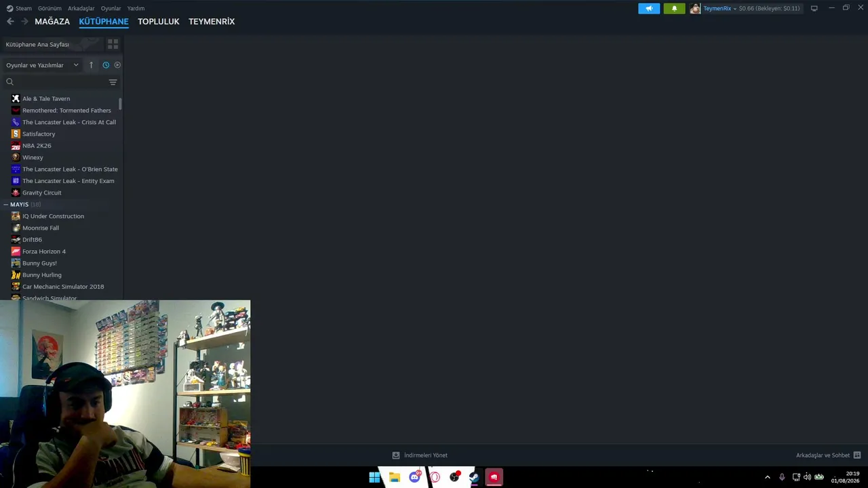Toggle sort by recent activity clock
Viewport: 868px width, 488px height.
pos(106,65)
